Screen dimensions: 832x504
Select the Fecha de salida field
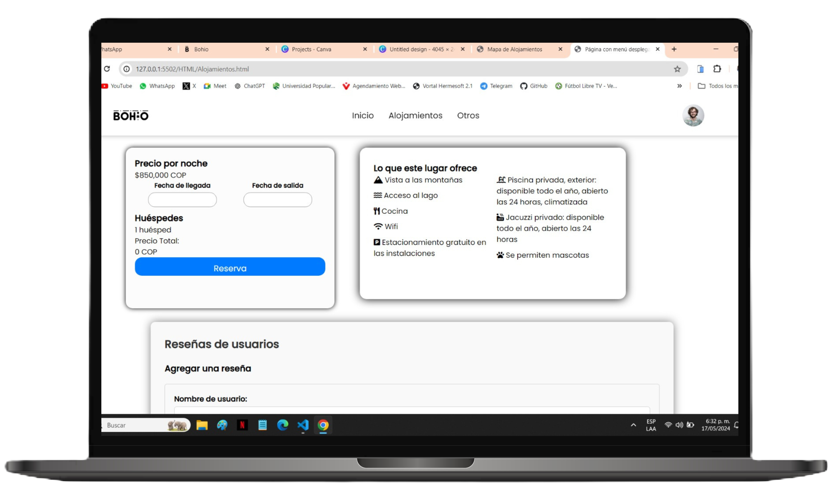click(277, 200)
